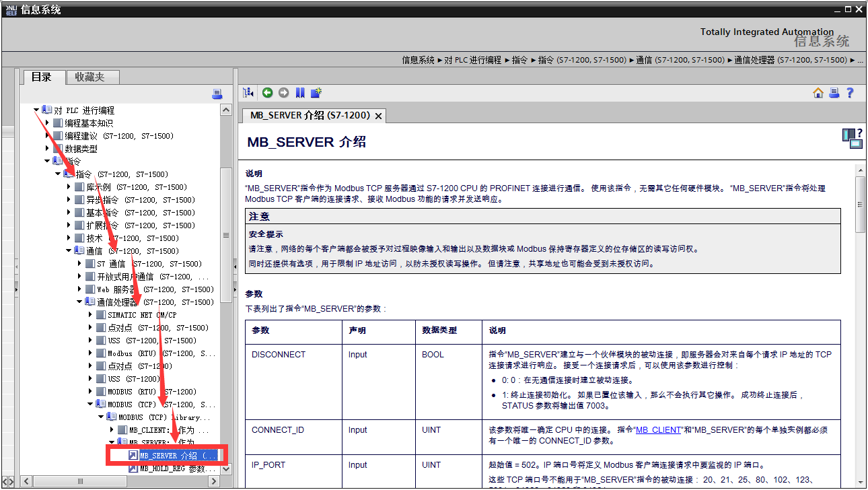Click the content pane vertical scrollbar thumb
Viewport: 868px width, 490px height.
[x=861, y=204]
